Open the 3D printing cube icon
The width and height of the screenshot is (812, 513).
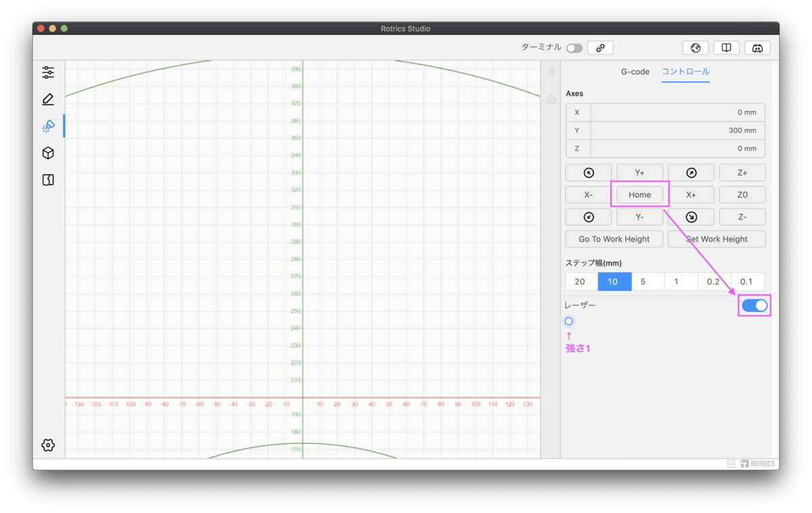(x=48, y=153)
